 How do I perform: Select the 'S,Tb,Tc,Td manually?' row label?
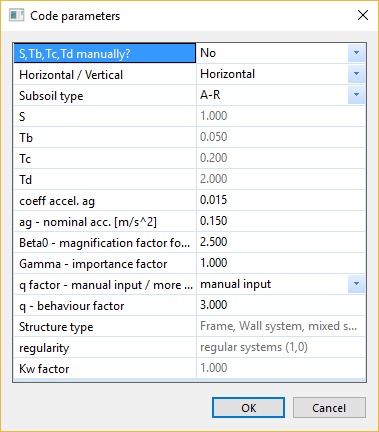(105, 53)
